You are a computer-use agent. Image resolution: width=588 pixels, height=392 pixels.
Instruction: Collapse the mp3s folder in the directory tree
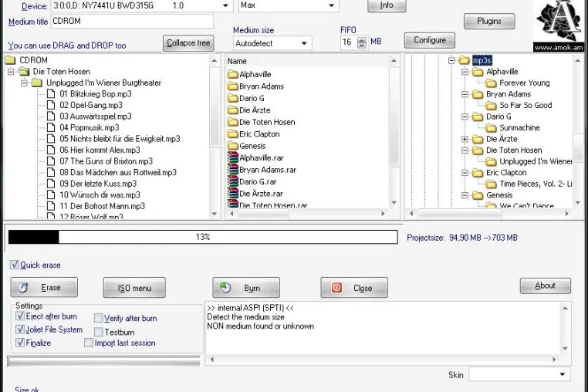click(451, 60)
